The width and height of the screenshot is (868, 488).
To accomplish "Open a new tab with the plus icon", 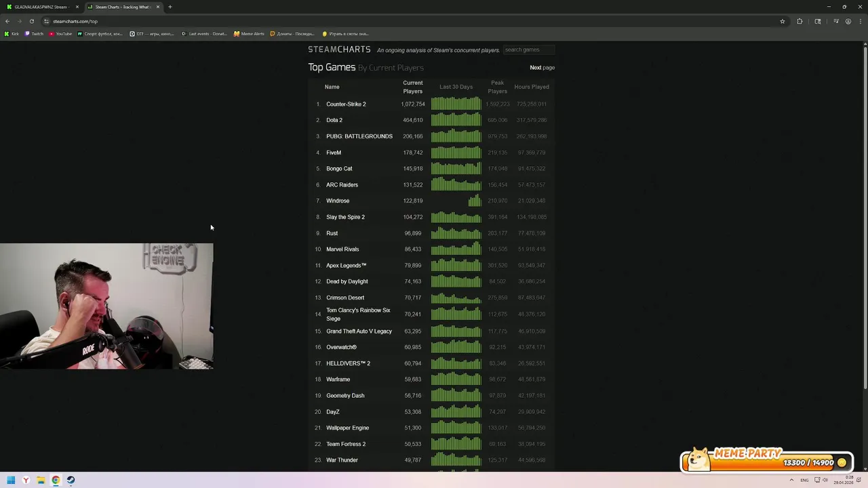I will (170, 7).
